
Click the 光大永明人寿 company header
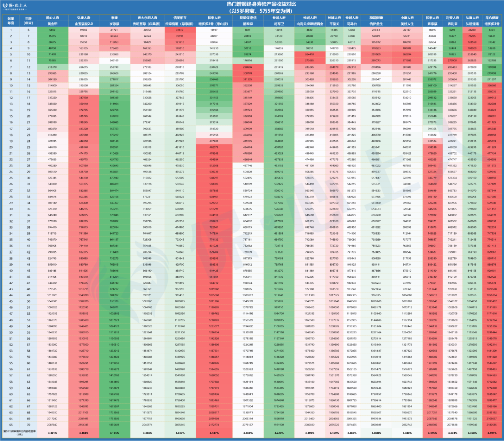coord(147,18)
